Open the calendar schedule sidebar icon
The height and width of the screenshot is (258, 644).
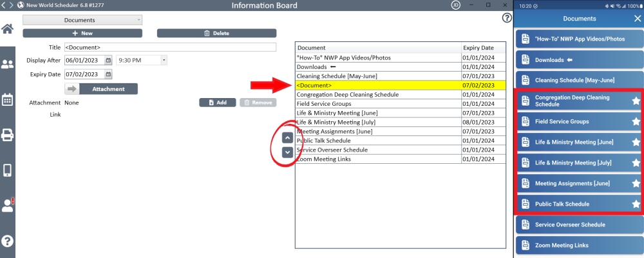[8, 99]
